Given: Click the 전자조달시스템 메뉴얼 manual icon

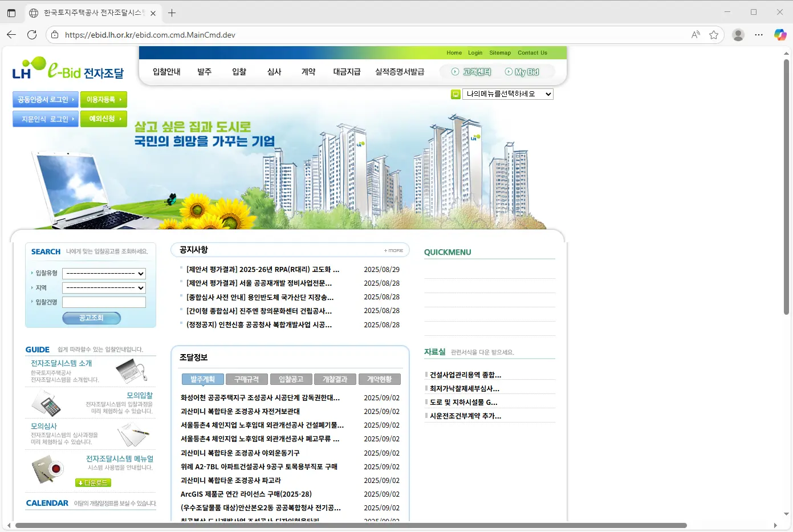Looking at the screenshot, I should pos(48,467).
